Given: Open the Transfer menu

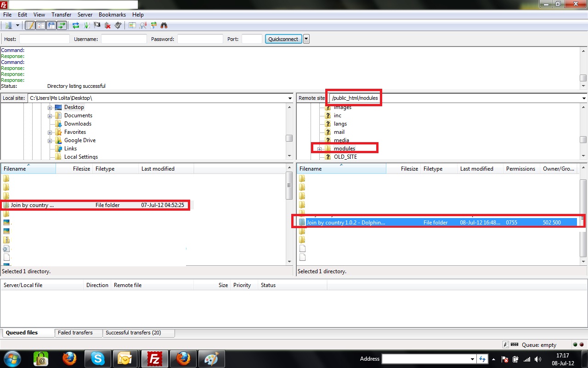Looking at the screenshot, I should coord(61,15).
